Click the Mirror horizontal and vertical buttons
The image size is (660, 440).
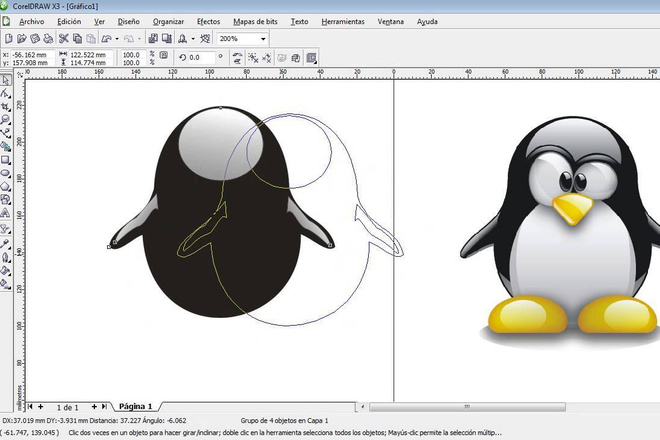237,58
